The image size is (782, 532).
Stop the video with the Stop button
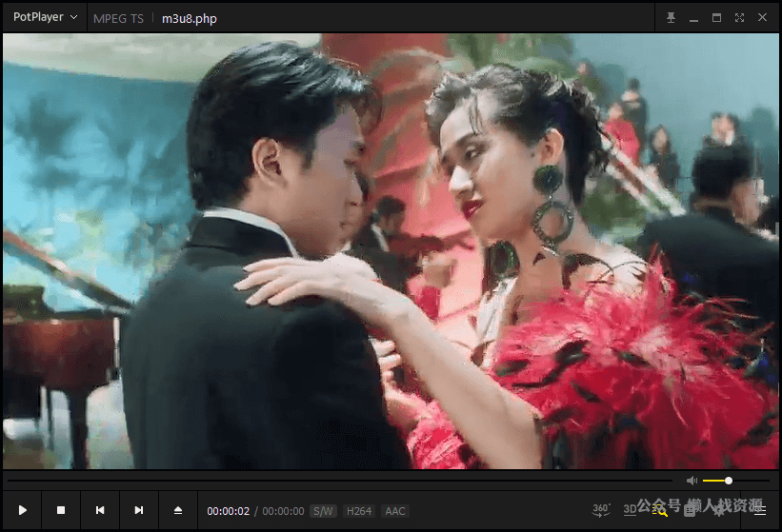point(61,510)
